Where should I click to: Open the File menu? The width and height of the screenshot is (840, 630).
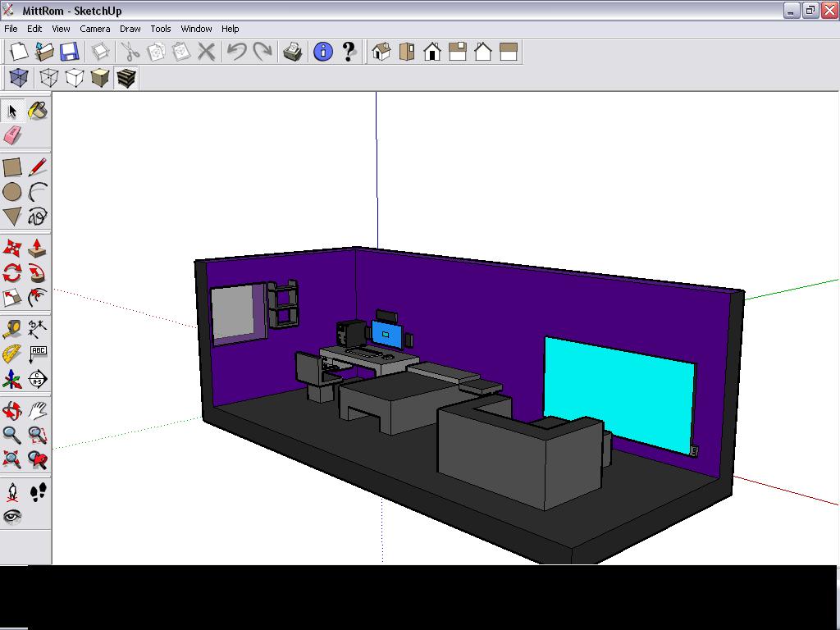click(x=11, y=29)
